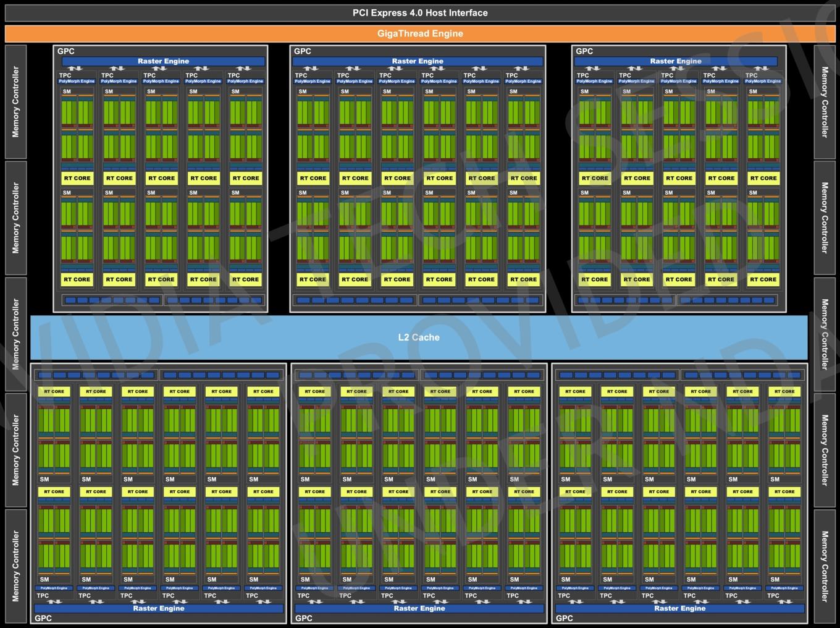The width and height of the screenshot is (840, 628).
Task: Select the GPC label of the lower-right cluster
Action: 565,618
